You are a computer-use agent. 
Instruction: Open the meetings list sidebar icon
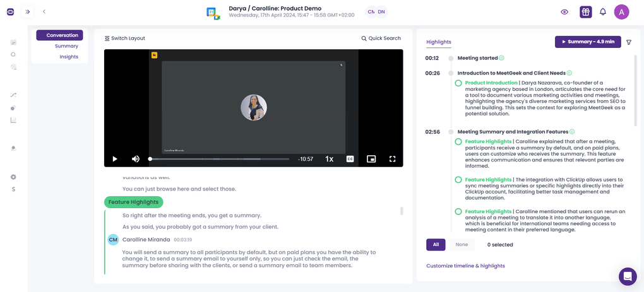[x=13, y=42]
